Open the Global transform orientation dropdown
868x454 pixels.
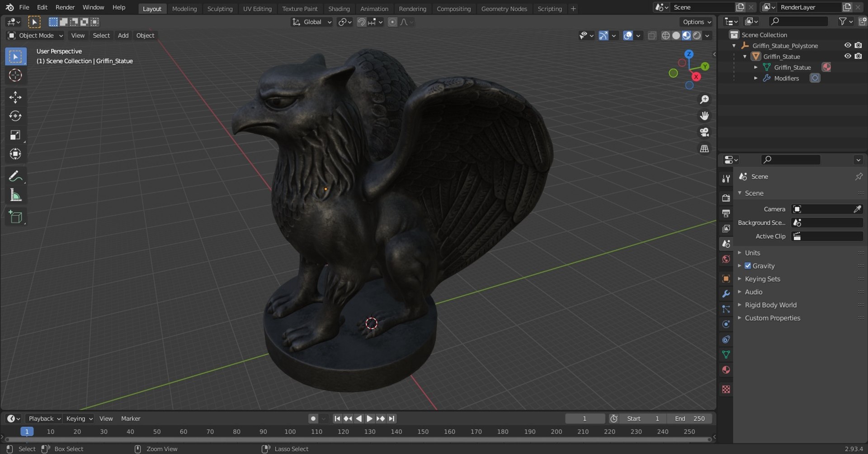312,22
